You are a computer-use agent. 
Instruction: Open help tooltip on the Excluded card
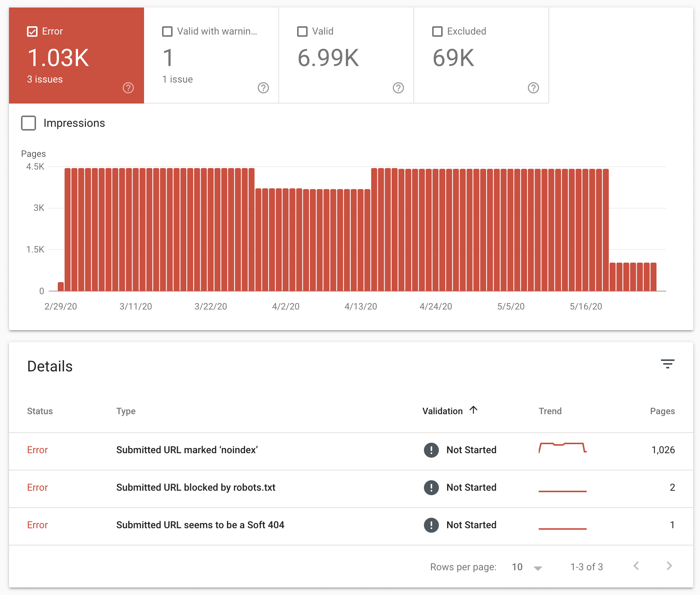(x=533, y=88)
